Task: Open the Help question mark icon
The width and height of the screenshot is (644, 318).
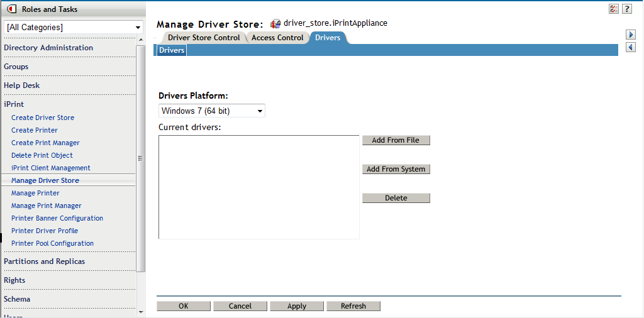Action: click(626, 9)
